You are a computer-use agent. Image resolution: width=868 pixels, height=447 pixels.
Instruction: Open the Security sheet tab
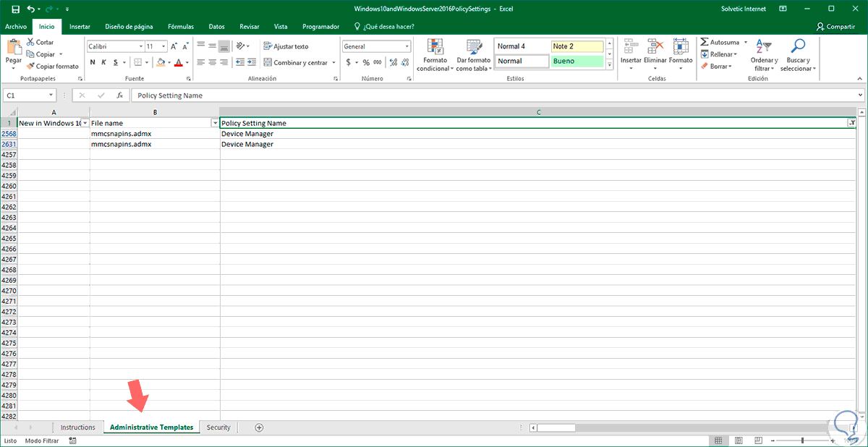(218, 427)
